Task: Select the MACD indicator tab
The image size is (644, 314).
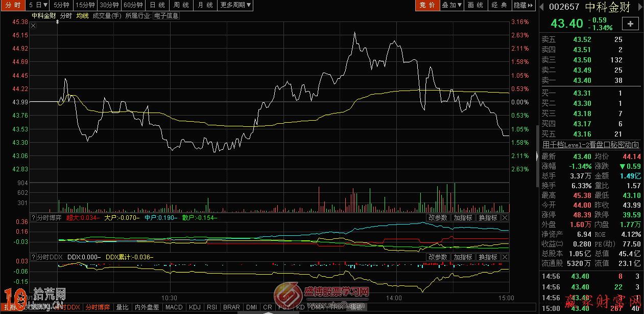Action: click(174, 307)
